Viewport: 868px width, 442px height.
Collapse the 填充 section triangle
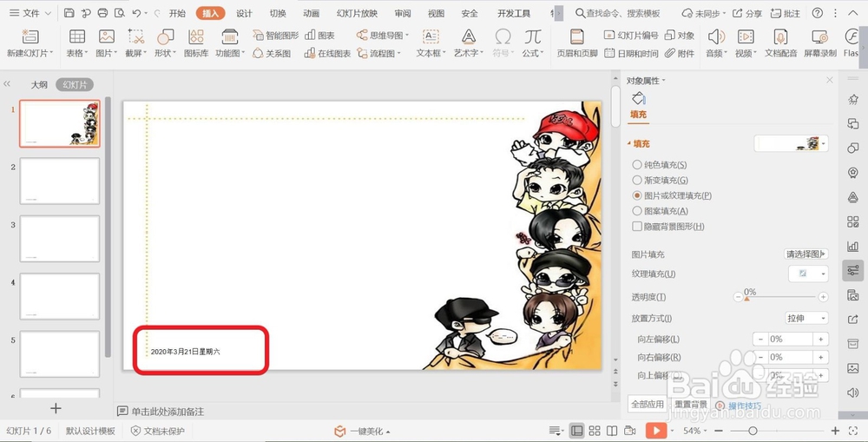point(628,143)
